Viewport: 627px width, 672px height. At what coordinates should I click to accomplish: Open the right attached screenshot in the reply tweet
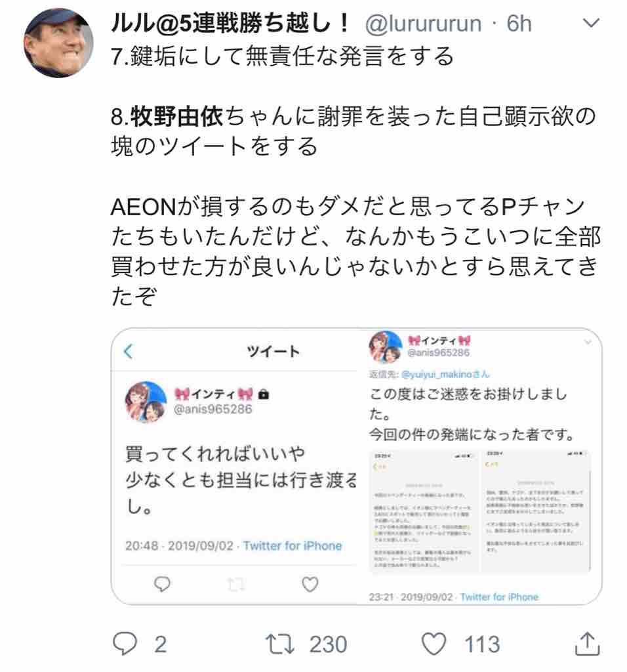[536, 511]
